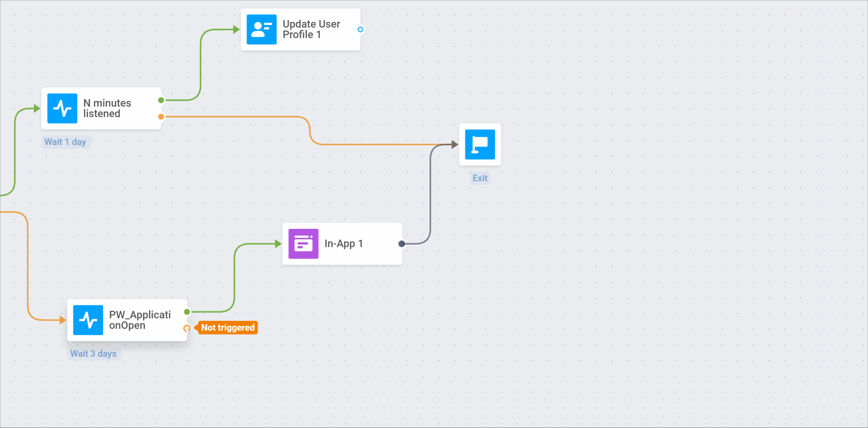
Task: Select the Update User Profile 1 title text
Action: coord(311,29)
